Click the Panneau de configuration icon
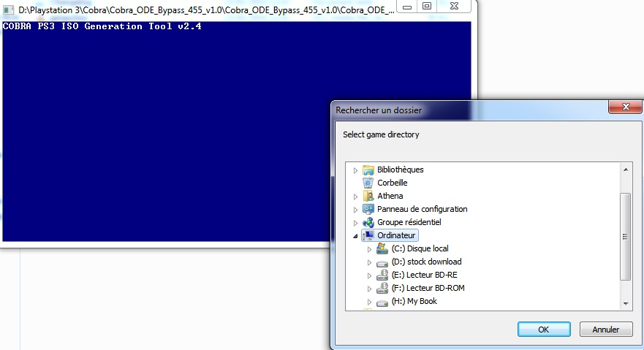The image size is (644, 350). tap(368, 209)
